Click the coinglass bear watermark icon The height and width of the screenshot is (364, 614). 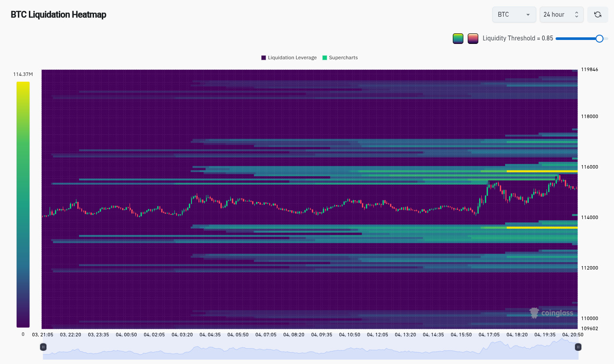pos(534,313)
